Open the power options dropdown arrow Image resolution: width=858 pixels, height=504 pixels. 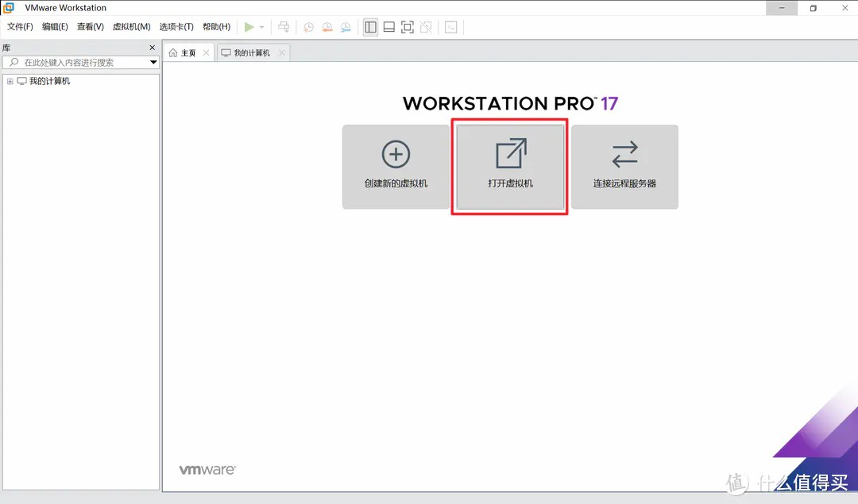(x=262, y=27)
